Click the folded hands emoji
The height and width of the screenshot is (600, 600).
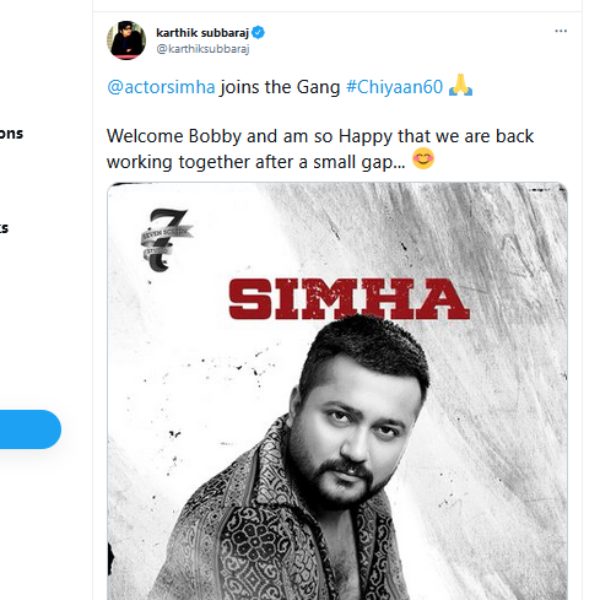[460, 87]
